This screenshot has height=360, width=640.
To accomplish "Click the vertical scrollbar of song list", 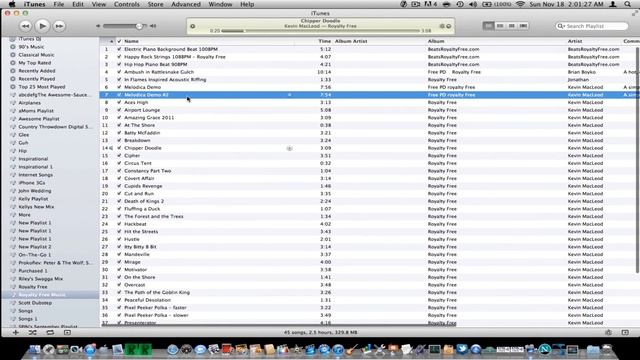I will pyautogui.click(x=637, y=159).
